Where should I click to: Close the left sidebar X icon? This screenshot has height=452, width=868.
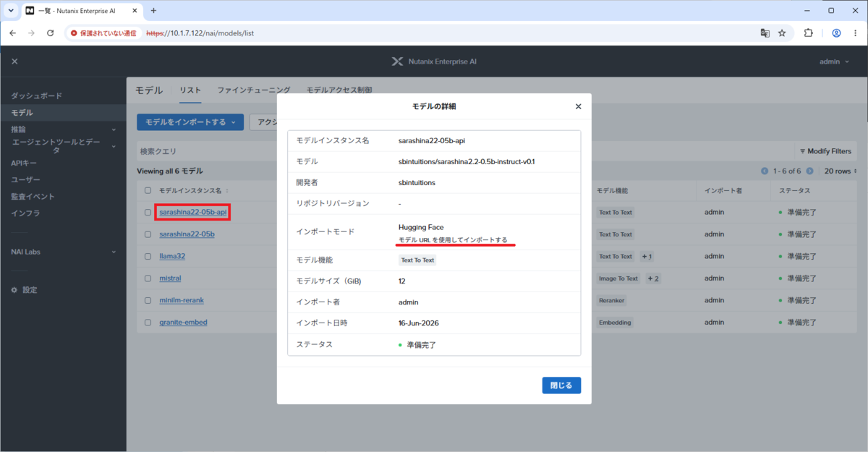(14, 61)
